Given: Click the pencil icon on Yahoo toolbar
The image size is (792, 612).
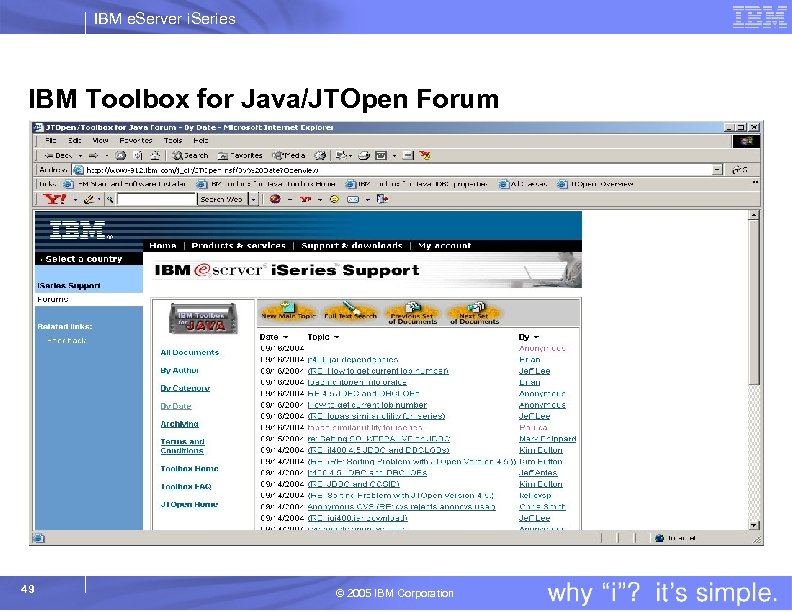Looking at the screenshot, I should tap(88, 199).
